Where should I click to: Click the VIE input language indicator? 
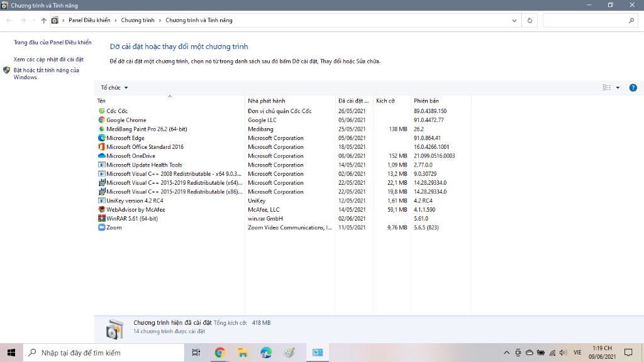pyautogui.click(x=577, y=353)
